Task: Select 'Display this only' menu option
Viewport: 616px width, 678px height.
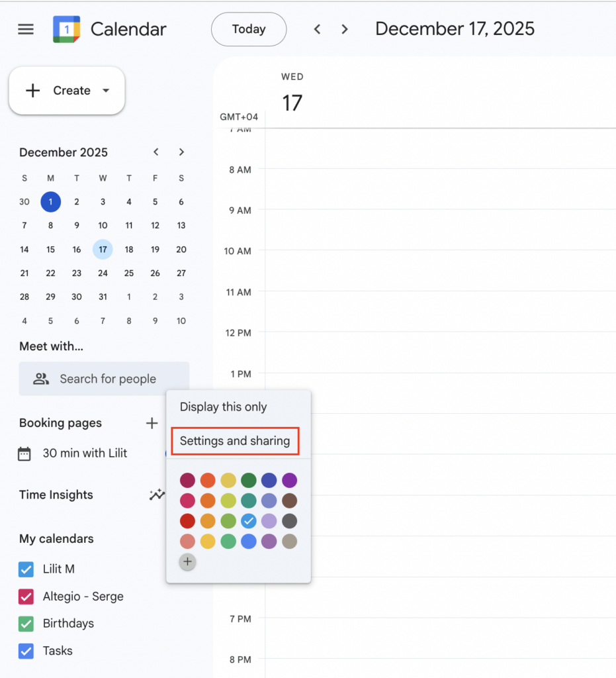Action: coord(224,407)
